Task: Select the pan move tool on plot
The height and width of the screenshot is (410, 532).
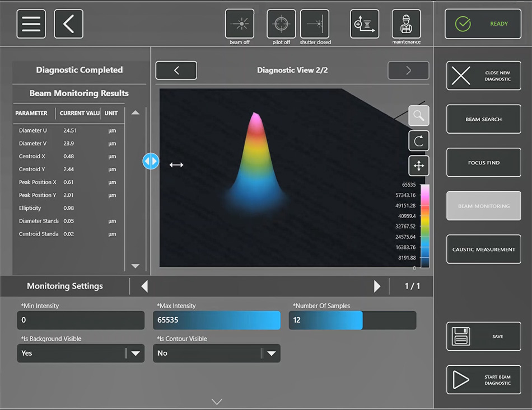Action: pos(418,166)
